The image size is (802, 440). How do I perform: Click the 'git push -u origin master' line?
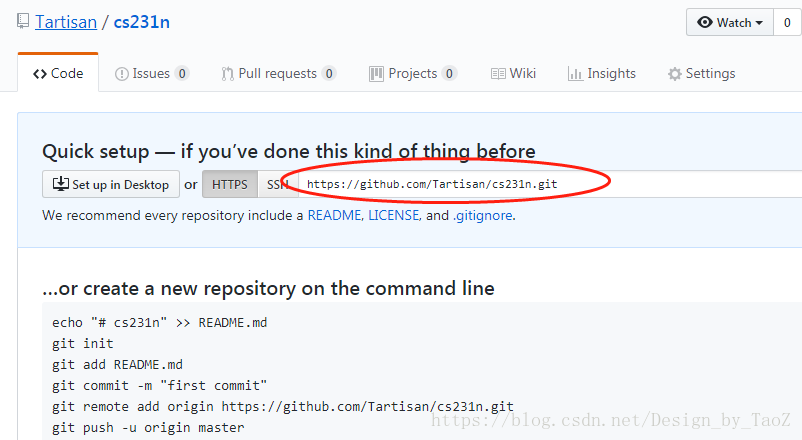148,428
